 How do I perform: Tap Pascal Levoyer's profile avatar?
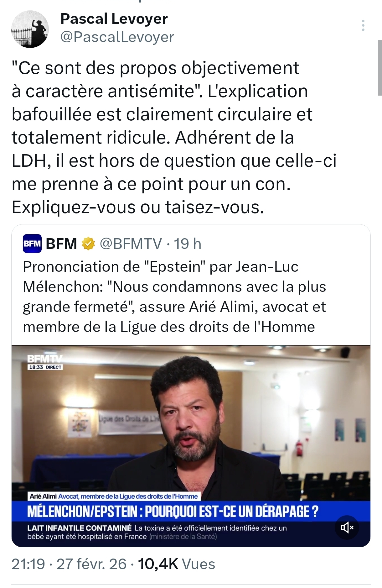[30, 29]
